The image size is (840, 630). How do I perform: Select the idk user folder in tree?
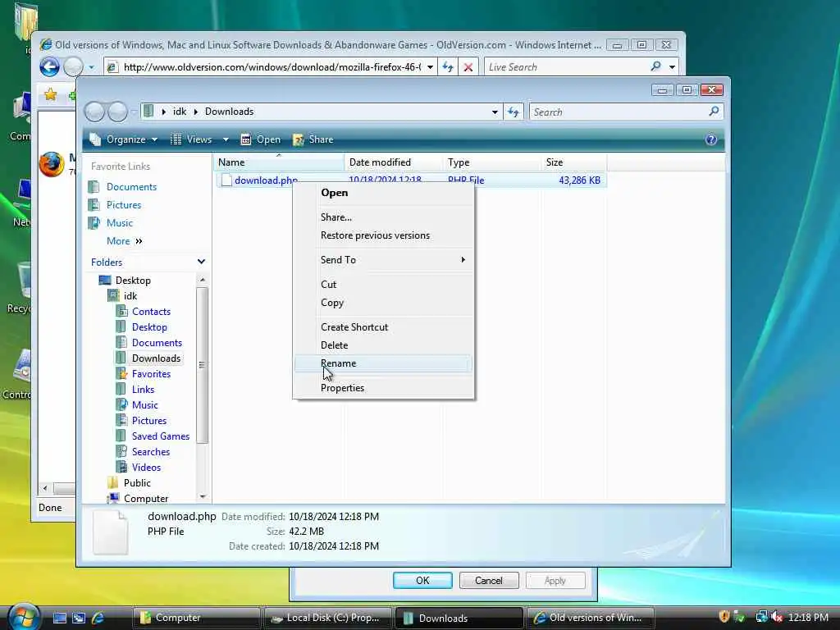[130, 295]
